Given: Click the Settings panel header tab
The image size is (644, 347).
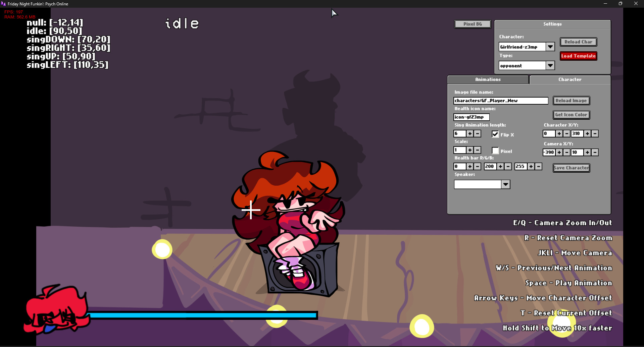Looking at the screenshot, I should coord(552,24).
